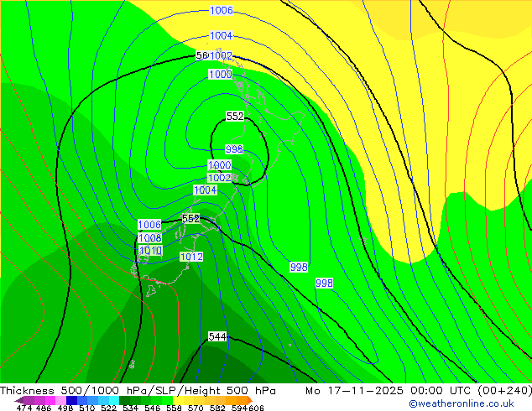Image resolution: width=532 pixels, height=411 pixels.
Task: Click the brightest green swatch before yellow
Action: [168, 400]
